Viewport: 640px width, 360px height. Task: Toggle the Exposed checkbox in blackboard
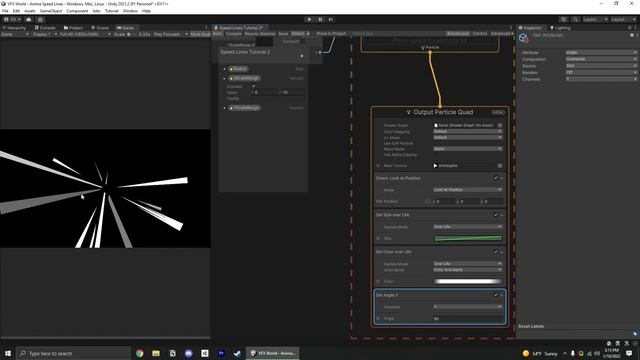(253, 86)
